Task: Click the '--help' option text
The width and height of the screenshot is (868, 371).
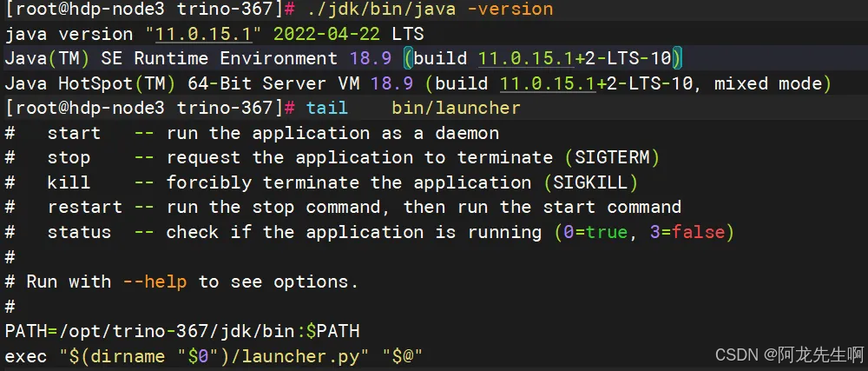Action: pos(155,282)
